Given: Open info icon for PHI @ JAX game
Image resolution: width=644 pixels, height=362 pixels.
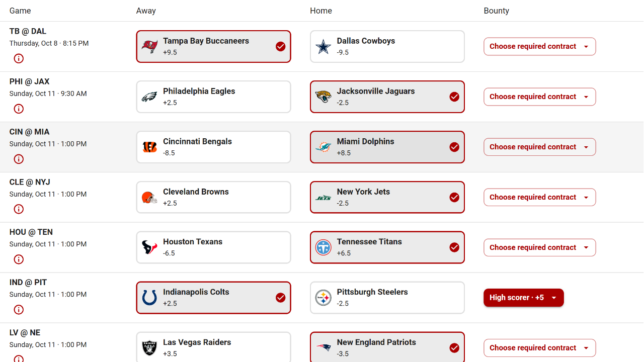Looking at the screenshot, I should coord(19,109).
